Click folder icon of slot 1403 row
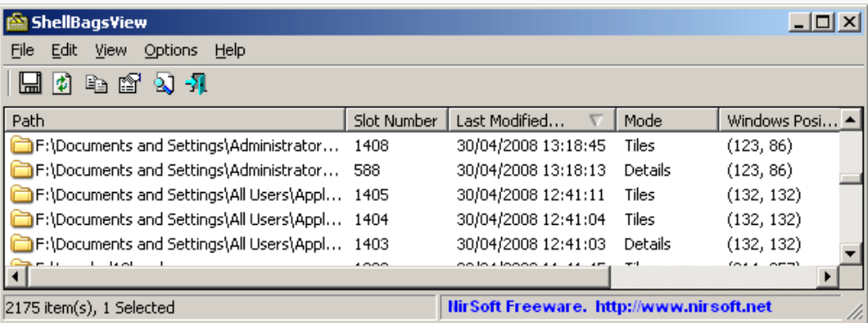Screen dimensions: 868x323 point(22,245)
